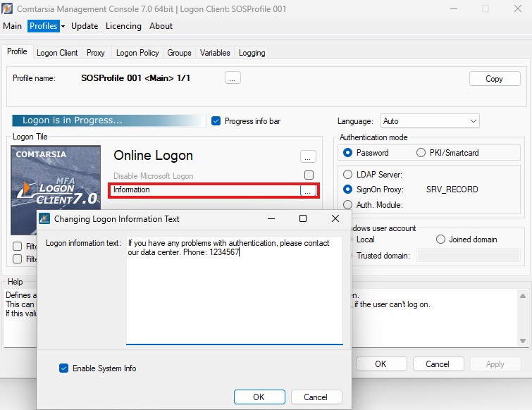Click the Comtarsia app icon in title bar
Image resolution: width=532 pixels, height=410 pixels.
(x=8, y=8)
